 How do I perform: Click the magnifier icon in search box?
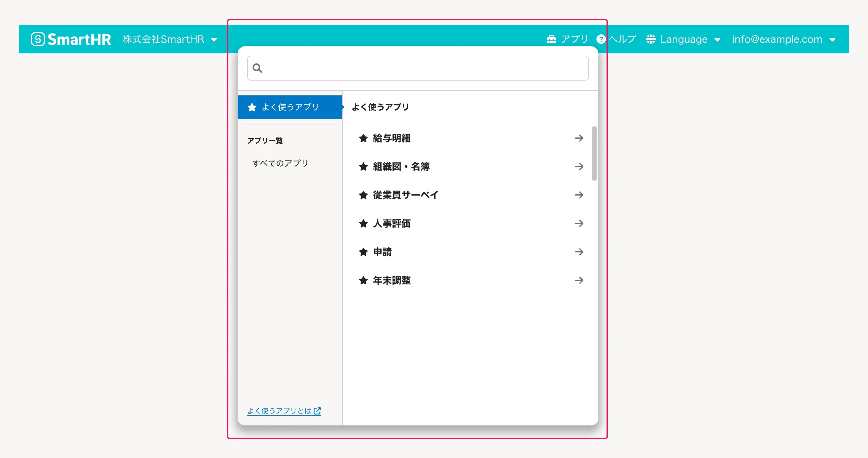pyautogui.click(x=257, y=68)
